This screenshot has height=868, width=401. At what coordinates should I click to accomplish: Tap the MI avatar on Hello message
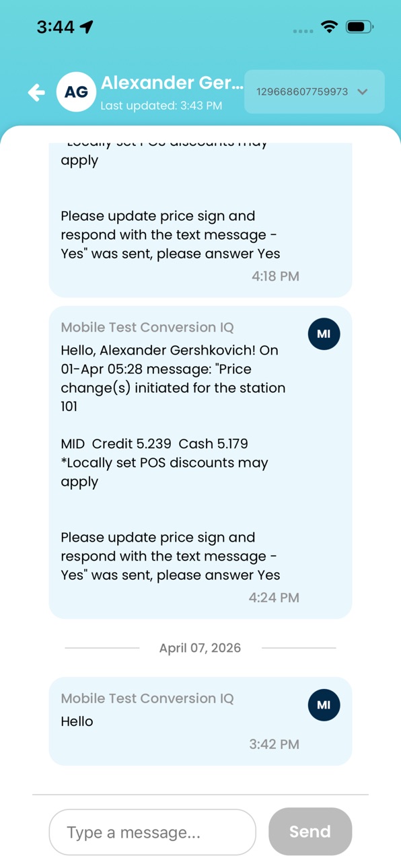coord(324,705)
